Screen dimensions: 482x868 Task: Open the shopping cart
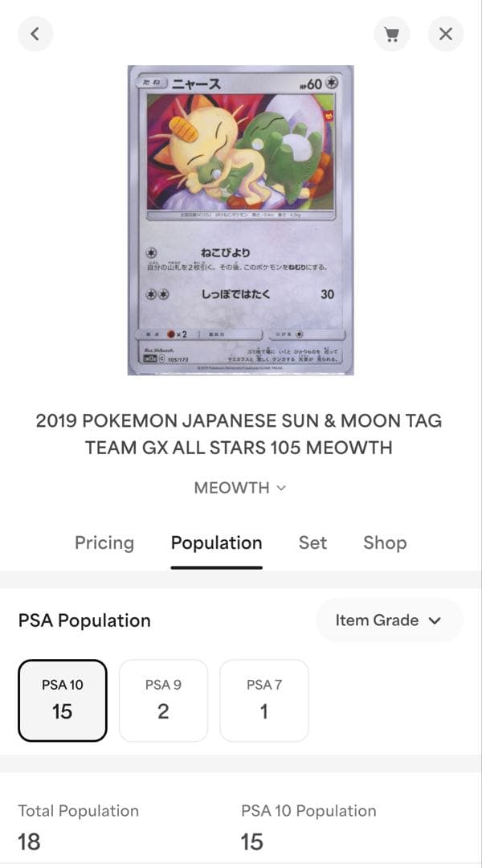[392, 34]
